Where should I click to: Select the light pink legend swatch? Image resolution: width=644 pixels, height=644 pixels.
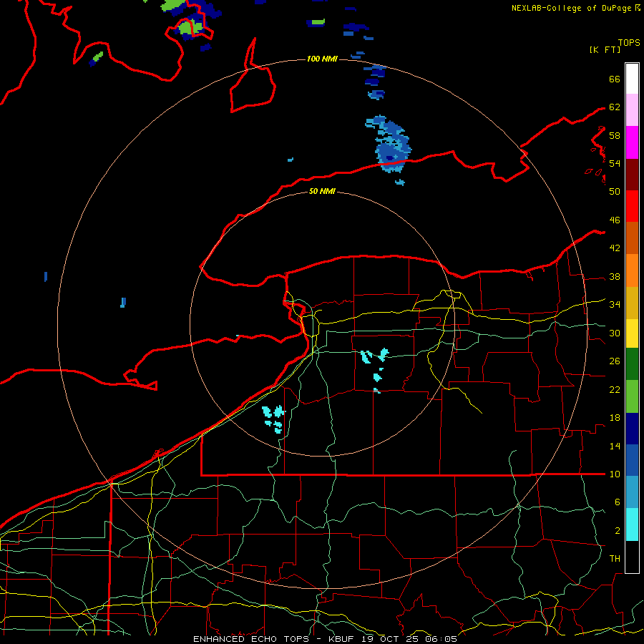[x=632, y=110]
